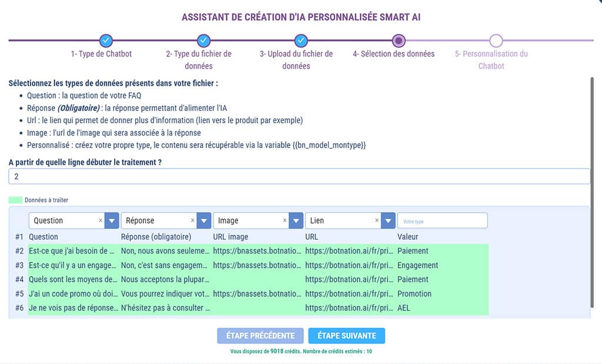Click the step 1 checkmark circle
This screenshot has width=602, height=364.
(105, 41)
